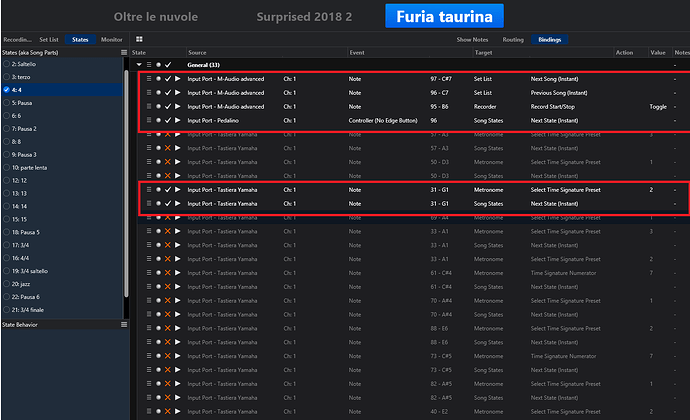Click drag handle on 88 - E6 Song States row
This screenshot has width=690, height=420.
[x=149, y=342]
